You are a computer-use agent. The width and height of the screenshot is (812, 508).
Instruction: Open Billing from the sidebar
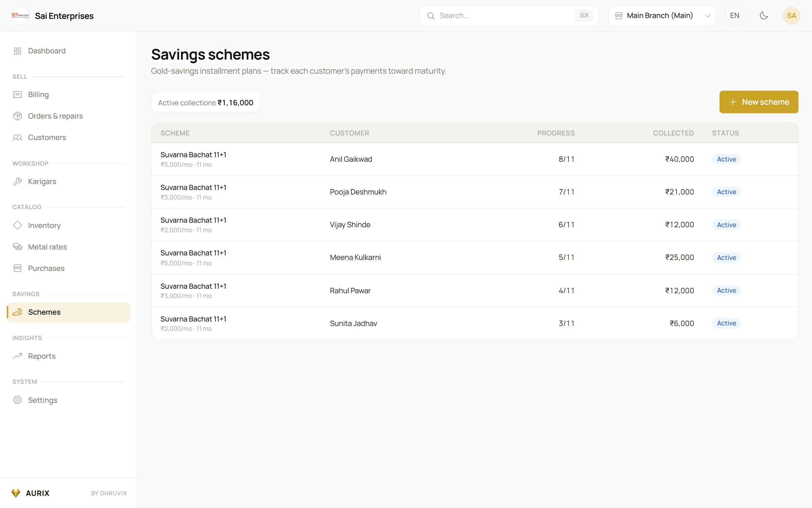pyautogui.click(x=69, y=95)
